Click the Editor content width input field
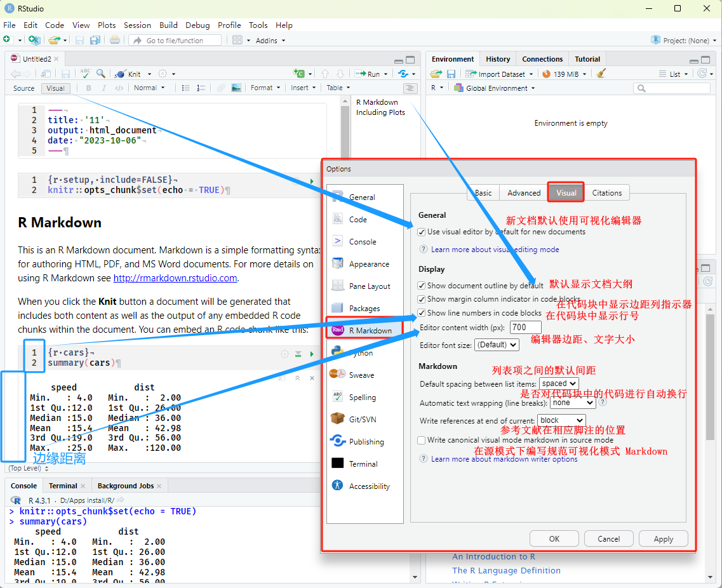Viewport: 722px width, 588px height. click(x=525, y=328)
